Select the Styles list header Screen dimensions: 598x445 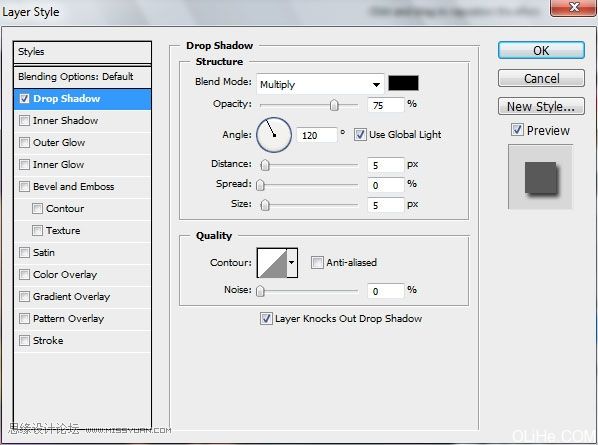coord(82,52)
